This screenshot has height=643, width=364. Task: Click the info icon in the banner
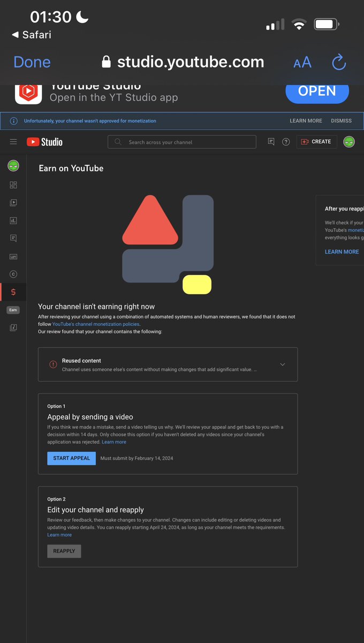(13, 121)
